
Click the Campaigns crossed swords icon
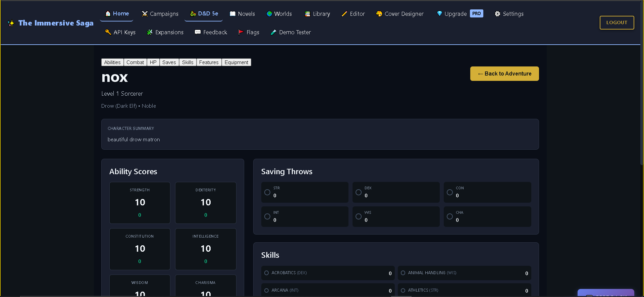[145, 14]
